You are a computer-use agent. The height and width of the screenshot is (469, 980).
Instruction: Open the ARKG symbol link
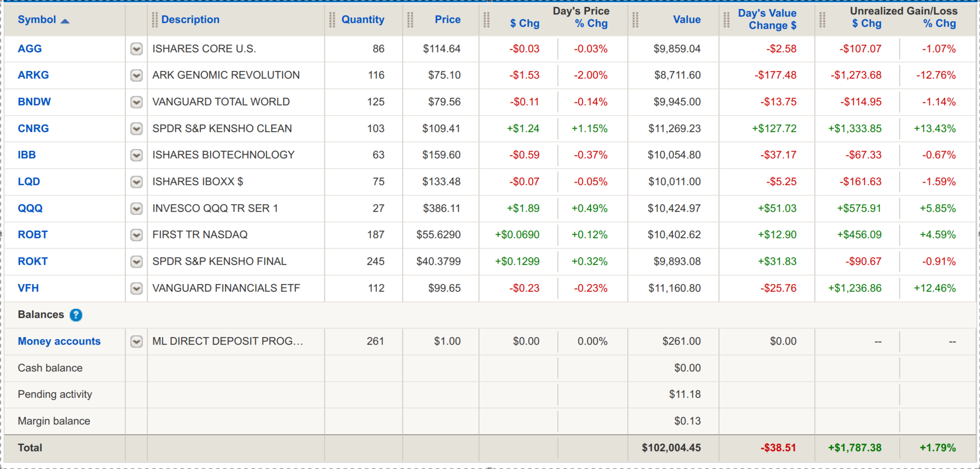click(x=33, y=75)
